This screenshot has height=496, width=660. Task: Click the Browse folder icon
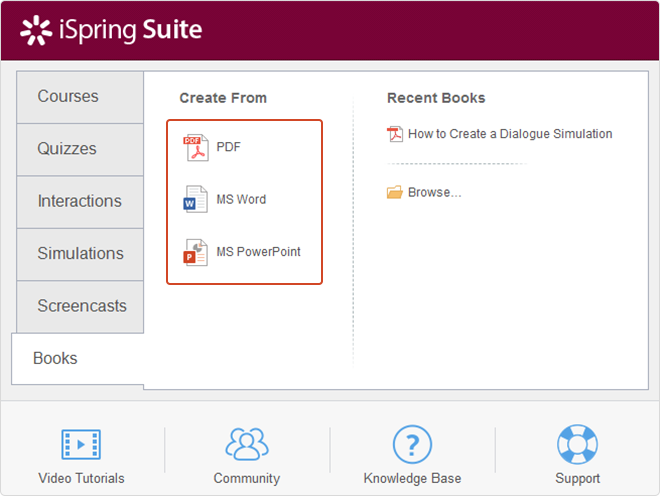(395, 192)
